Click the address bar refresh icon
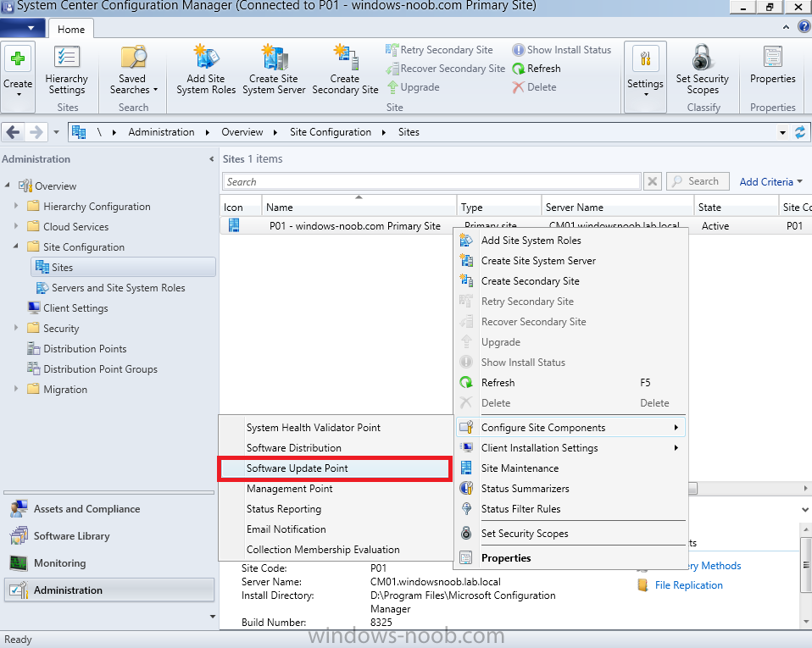Image resolution: width=812 pixels, height=648 pixels. coord(800,132)
